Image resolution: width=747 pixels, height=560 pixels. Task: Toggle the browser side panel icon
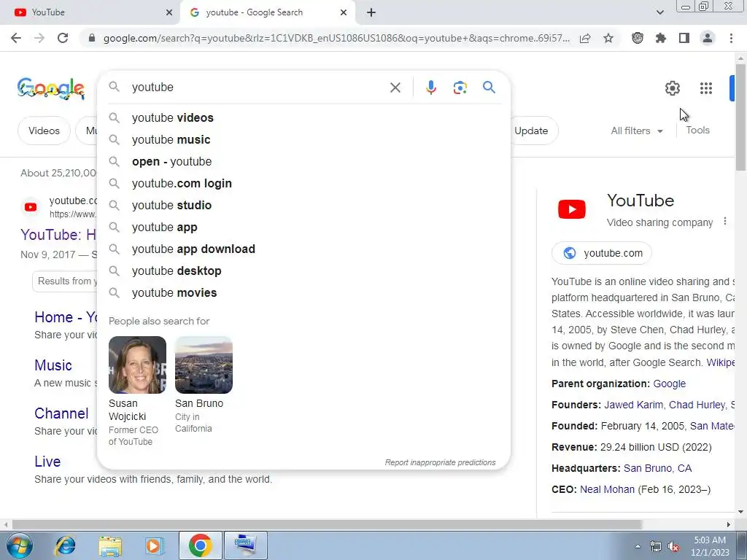pyautogui.click(x=684, y=38)
